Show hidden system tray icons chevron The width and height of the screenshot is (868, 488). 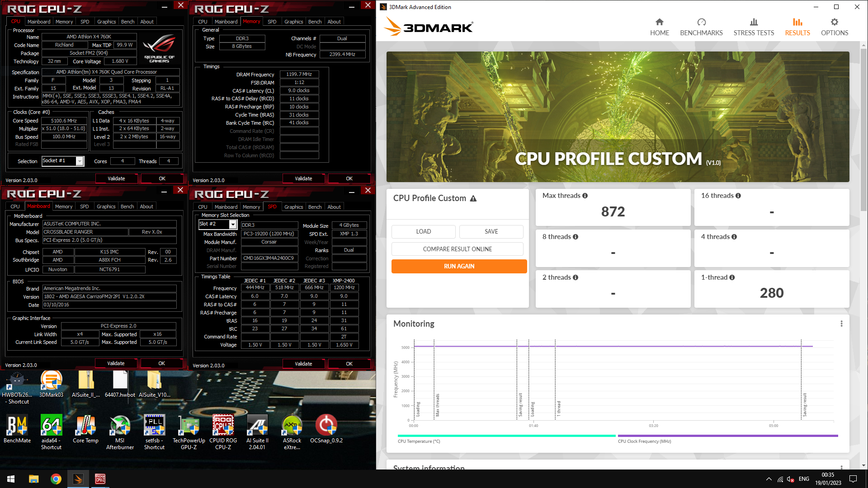769,479
